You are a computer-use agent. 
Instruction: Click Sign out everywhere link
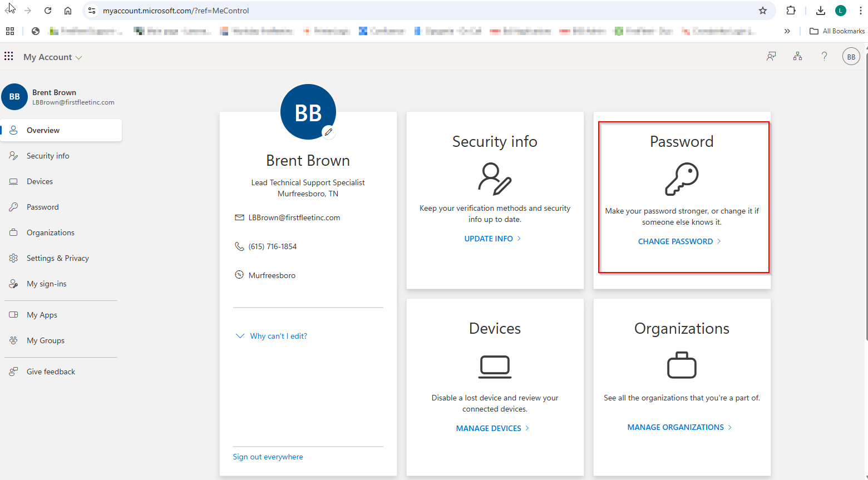point(268,457)
